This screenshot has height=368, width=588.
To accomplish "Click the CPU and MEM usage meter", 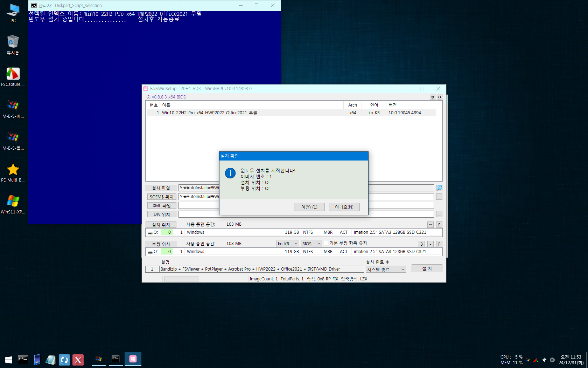I will (x=511, y=360).
